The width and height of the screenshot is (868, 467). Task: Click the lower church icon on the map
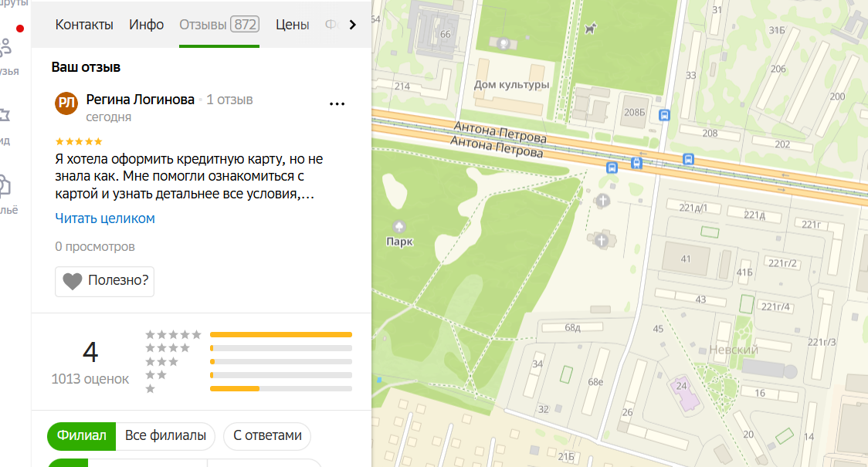(x=602, y=240)
